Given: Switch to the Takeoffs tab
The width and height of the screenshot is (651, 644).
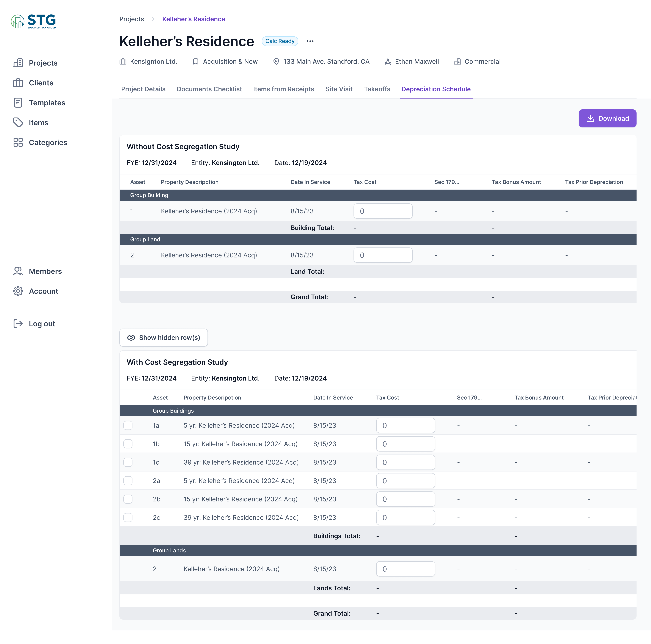Looking at the screenshot, I should (377, 89).
